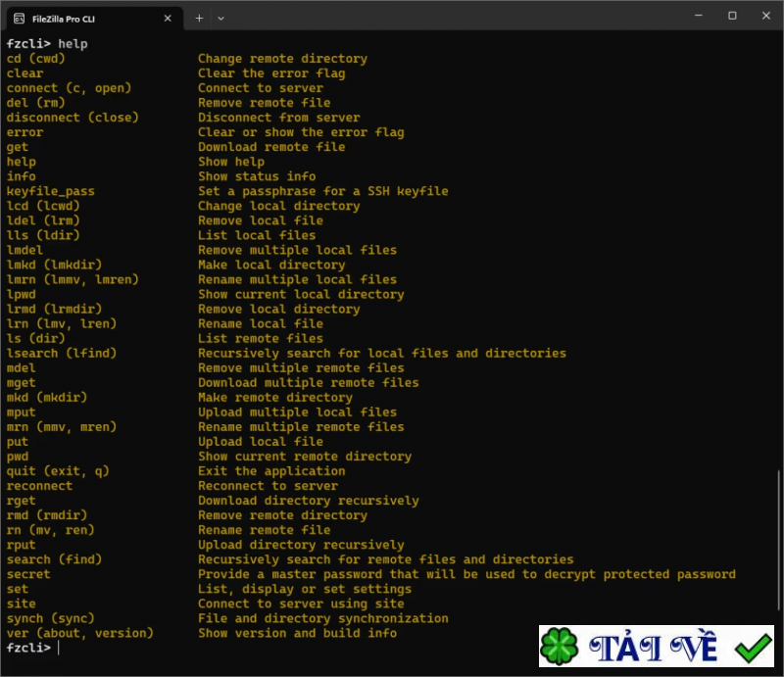The width and height of the screenshot is (784, 677).
Task: Click the 'disconnect (close)' command text
Action: (73, 118)
